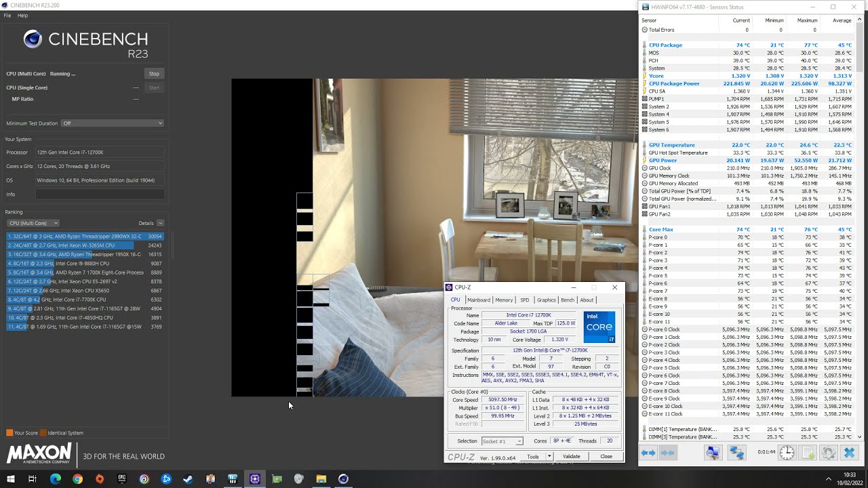Screen dimensions: 868x488
Task: Click the CPU Package temperature sensor icon
Action: [x=644, y=45]
